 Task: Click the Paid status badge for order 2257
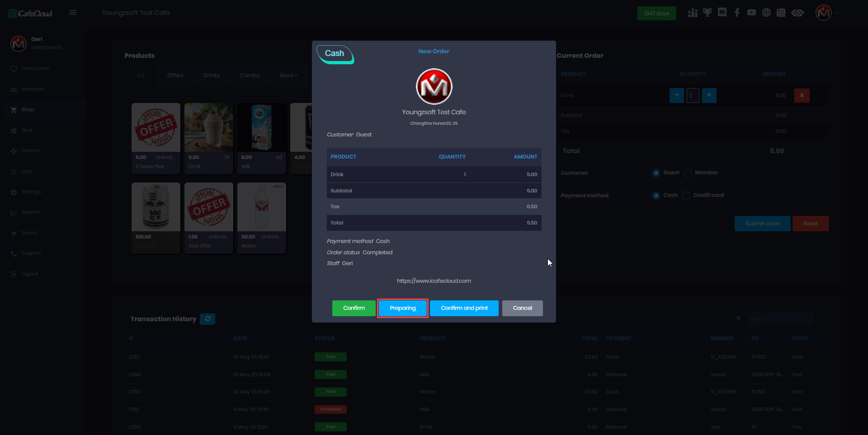(x=330, y=357)
